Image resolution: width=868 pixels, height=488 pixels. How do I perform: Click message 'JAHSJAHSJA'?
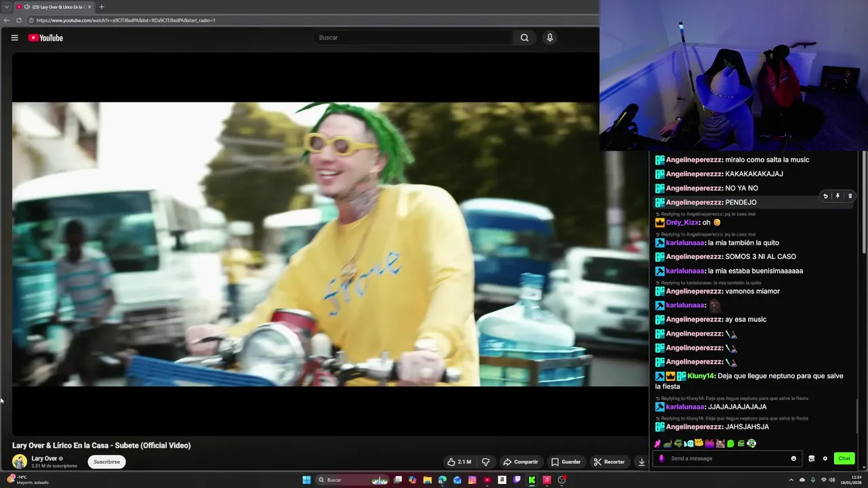coord(747,427)
